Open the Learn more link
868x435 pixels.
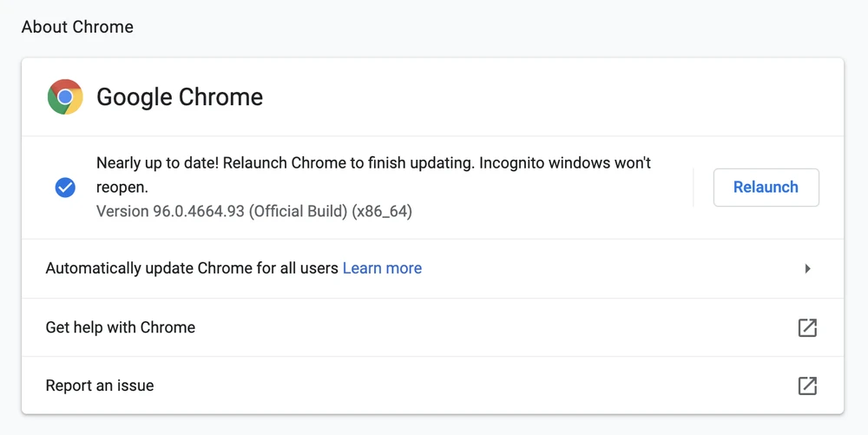382,268
